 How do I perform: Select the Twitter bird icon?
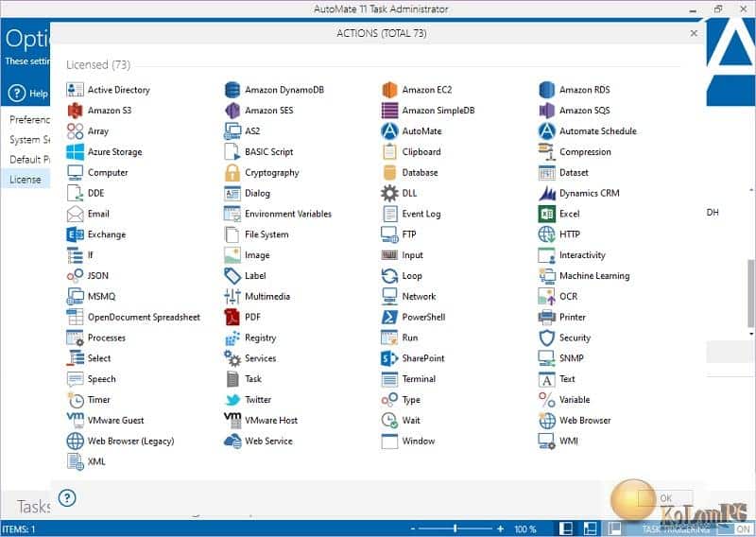(232, 400)
